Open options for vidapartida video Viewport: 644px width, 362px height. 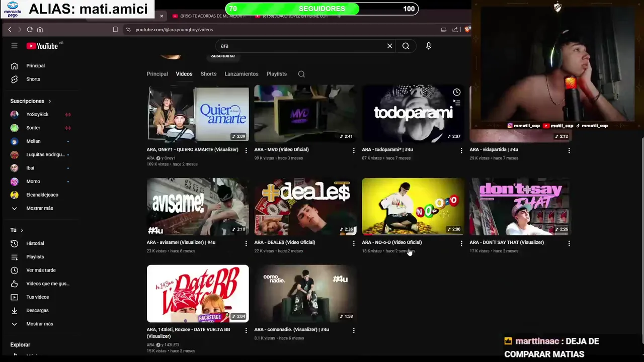click(569, 150)
